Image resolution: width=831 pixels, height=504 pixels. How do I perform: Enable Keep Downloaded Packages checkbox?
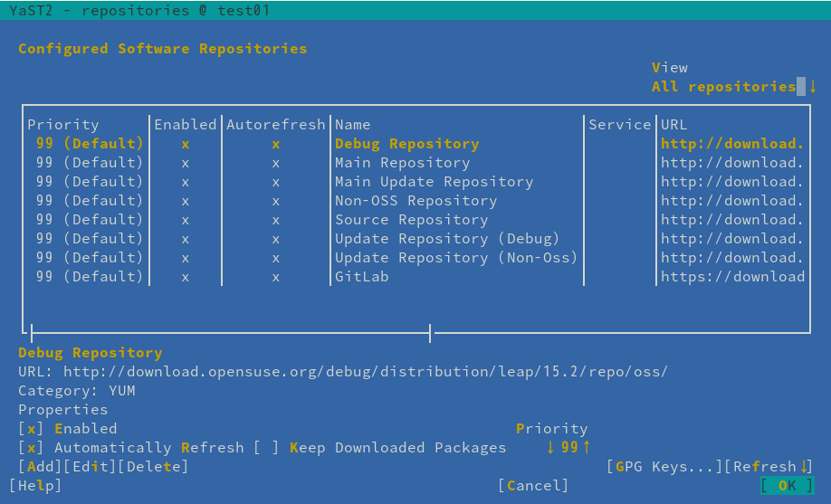pos(266,447)
